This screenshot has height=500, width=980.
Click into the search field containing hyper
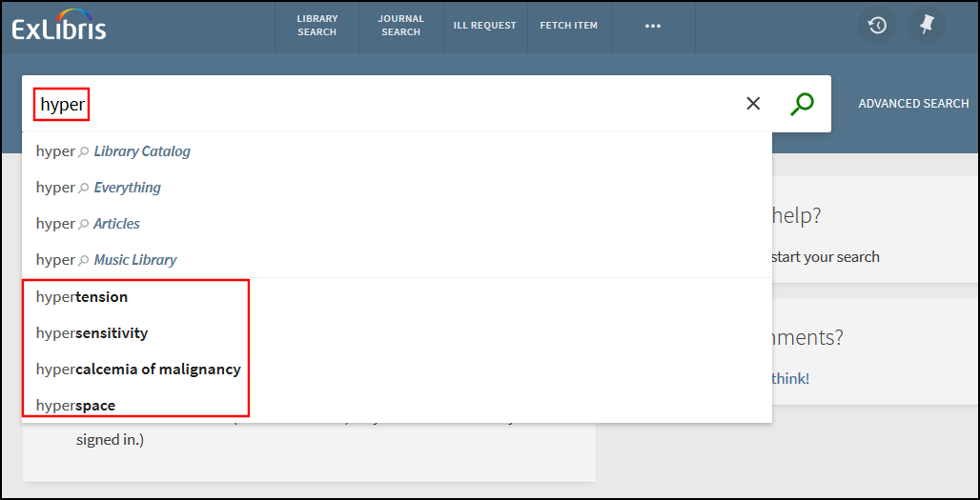point(381,104)
